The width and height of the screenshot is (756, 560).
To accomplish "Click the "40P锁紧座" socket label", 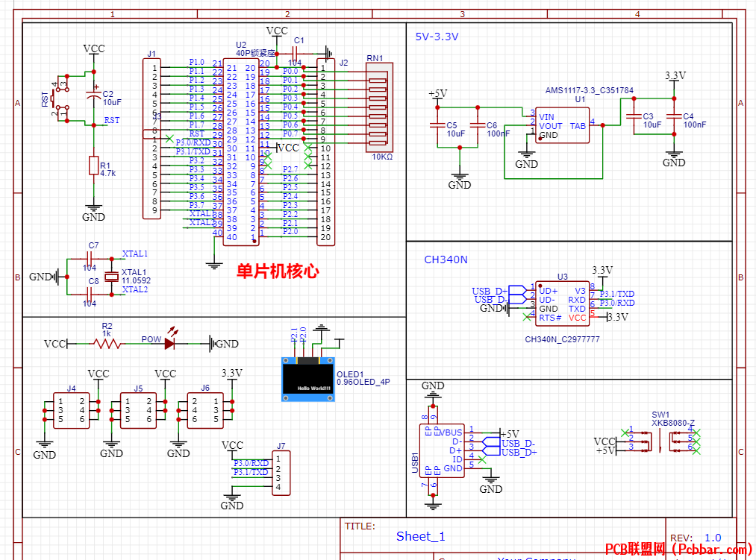I will pos(255,53).
